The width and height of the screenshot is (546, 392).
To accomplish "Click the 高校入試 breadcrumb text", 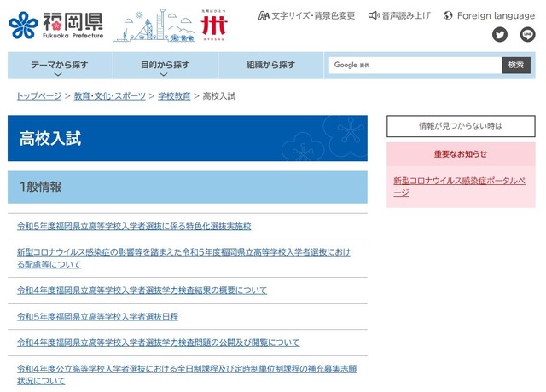I will [x=219, y=96].
